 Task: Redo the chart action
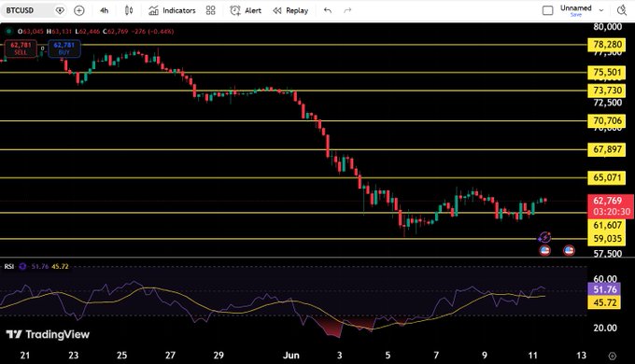tap(347, 10)
